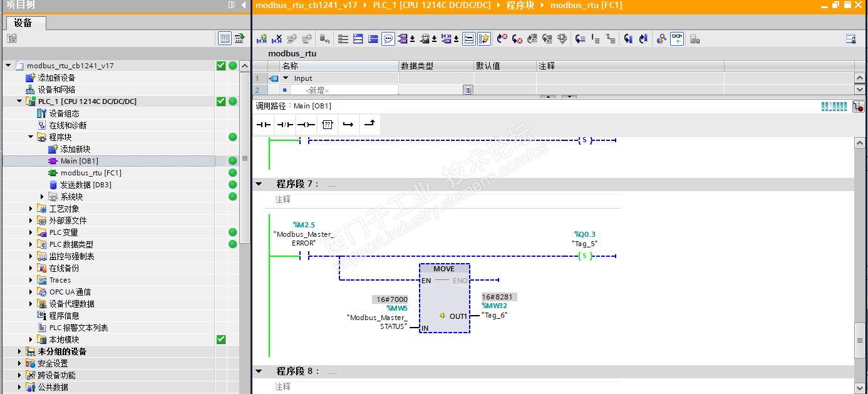This screenshot has width=868, height=394.
Task: Click the 注释 column header
Action: [x=630, y=66]
